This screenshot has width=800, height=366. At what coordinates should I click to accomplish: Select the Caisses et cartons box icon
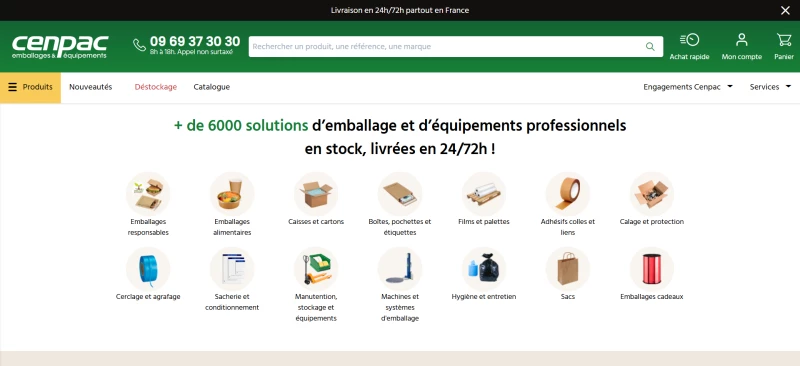(316, 194)
